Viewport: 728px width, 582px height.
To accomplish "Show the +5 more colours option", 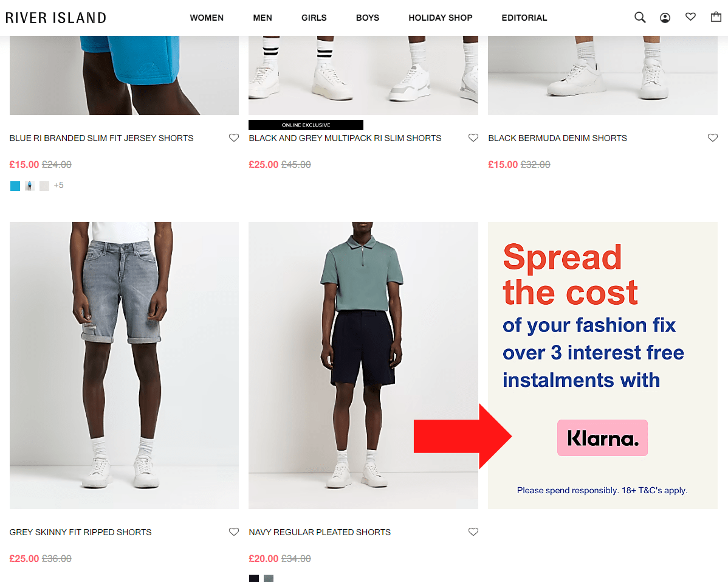I will pos(58,185).
